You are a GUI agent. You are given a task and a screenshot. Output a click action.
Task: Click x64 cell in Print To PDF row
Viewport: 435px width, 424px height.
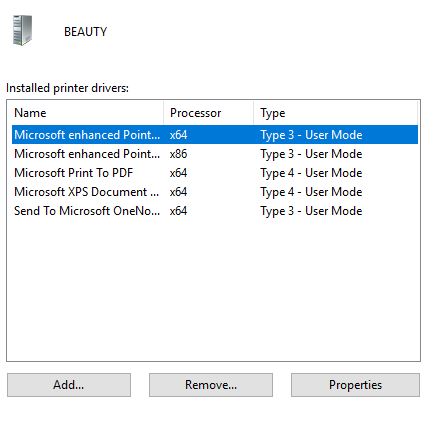point(178,173)
